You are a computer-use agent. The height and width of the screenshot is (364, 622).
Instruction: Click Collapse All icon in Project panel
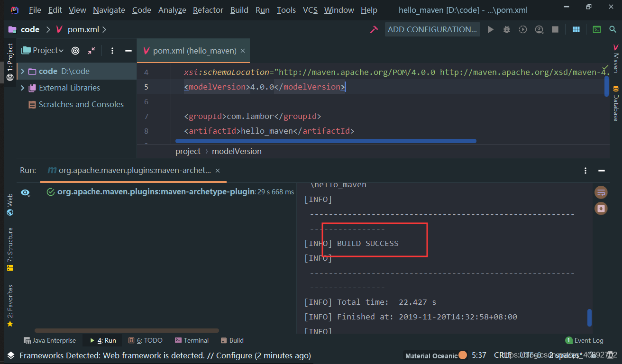[x=91, y=50]
